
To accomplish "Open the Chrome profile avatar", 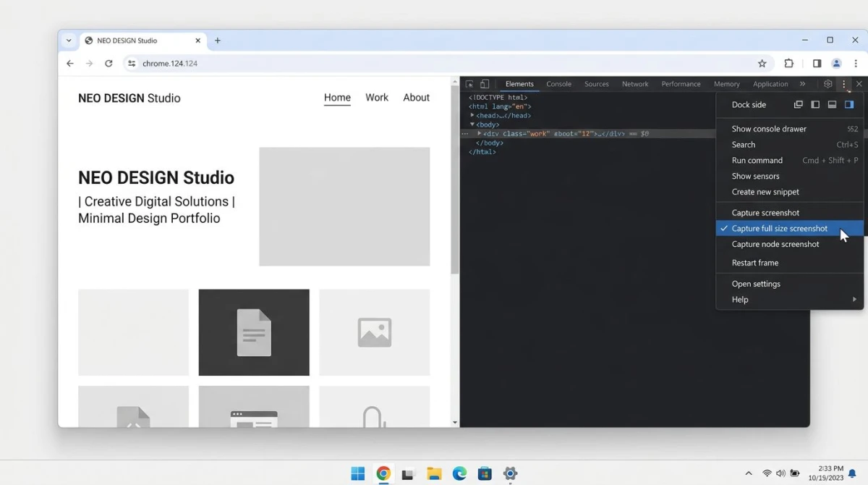I will tap(836, 64).
